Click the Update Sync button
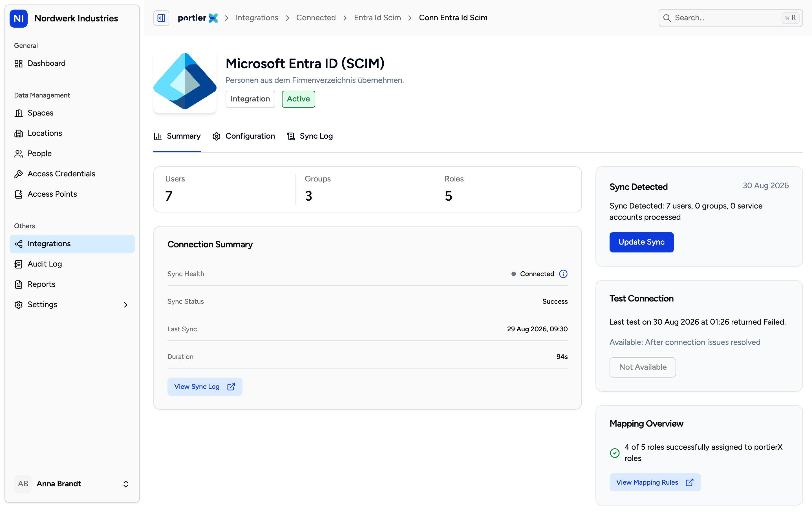The height and width of the screenshot is (519, 812). [x=641, y=242]
